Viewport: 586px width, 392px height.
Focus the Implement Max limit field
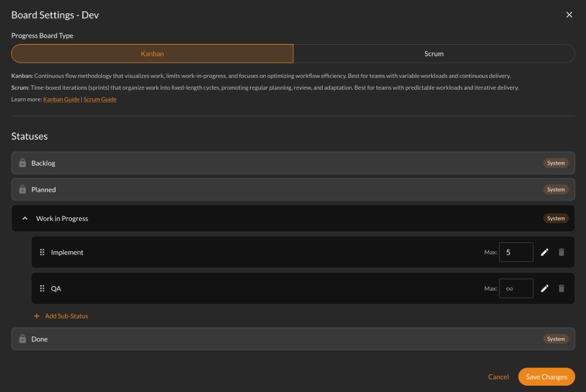(x=516, y=252)
